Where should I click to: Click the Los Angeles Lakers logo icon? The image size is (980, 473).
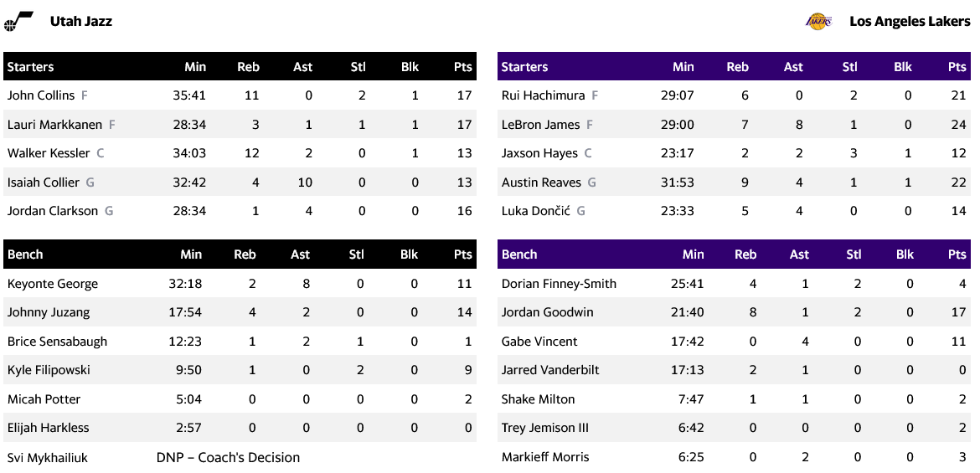point(818,21)
